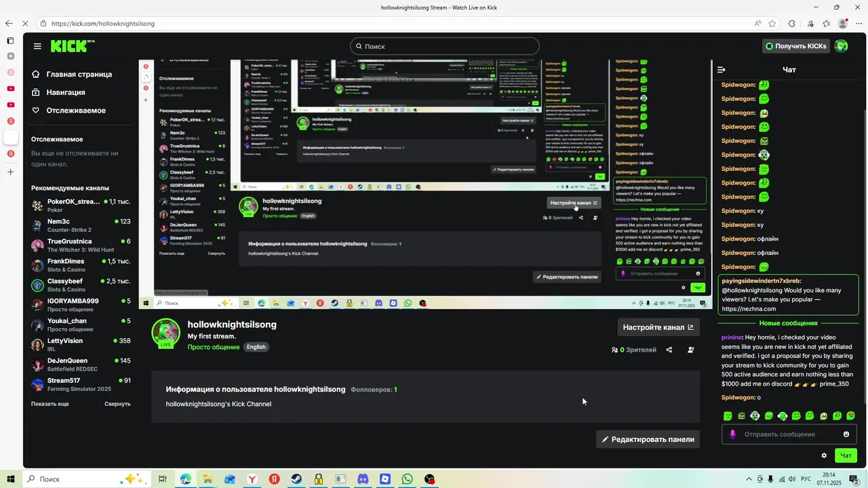Click Windows Start button

pyautogui.click(x=11, y=479)
